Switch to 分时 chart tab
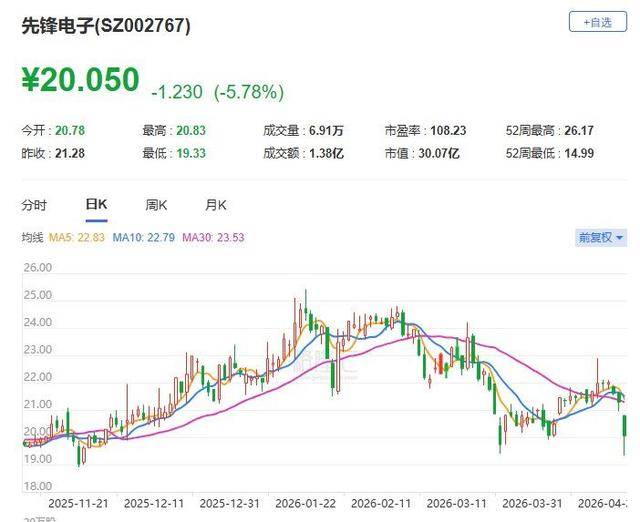The height and width of the screenshot is (522, 640). pyautogui.click(x=34, y=205)
